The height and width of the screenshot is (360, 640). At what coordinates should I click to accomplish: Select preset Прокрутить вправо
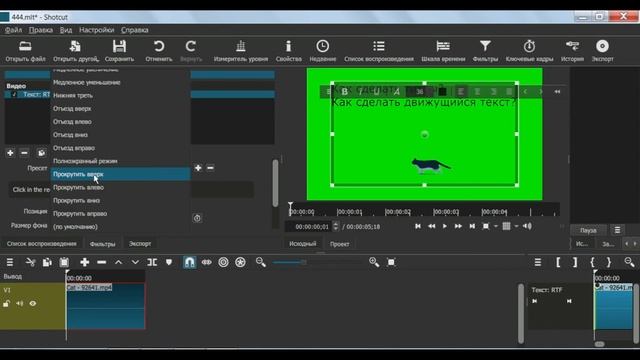[x=120, y=213]
